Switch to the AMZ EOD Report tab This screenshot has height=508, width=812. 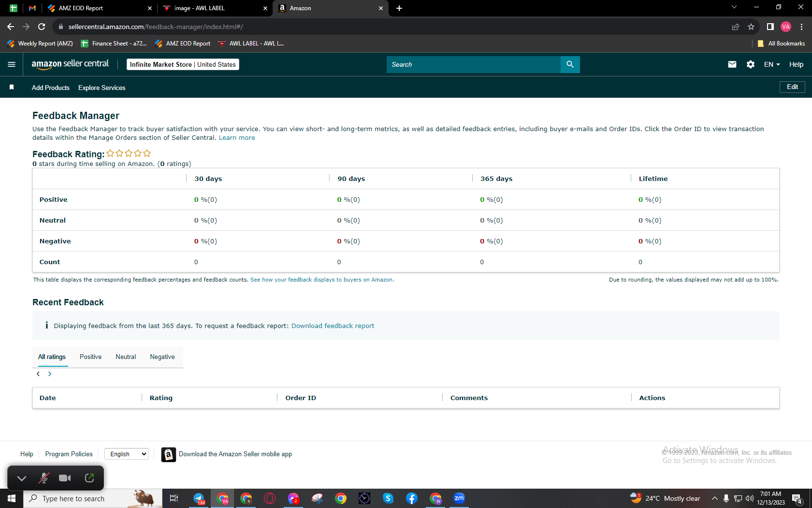coord(99,8)
